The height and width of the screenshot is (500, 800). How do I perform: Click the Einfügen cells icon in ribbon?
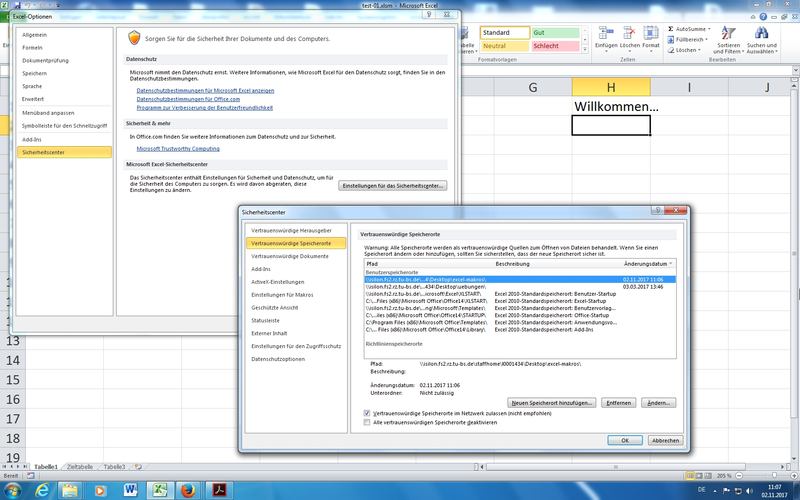pos(607,33)
